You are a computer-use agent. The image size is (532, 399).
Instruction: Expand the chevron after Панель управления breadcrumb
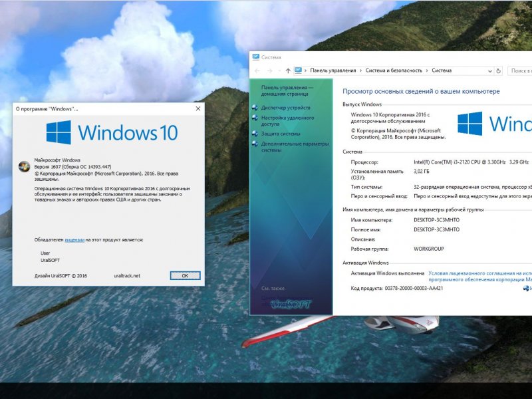(x=360, y=70)
